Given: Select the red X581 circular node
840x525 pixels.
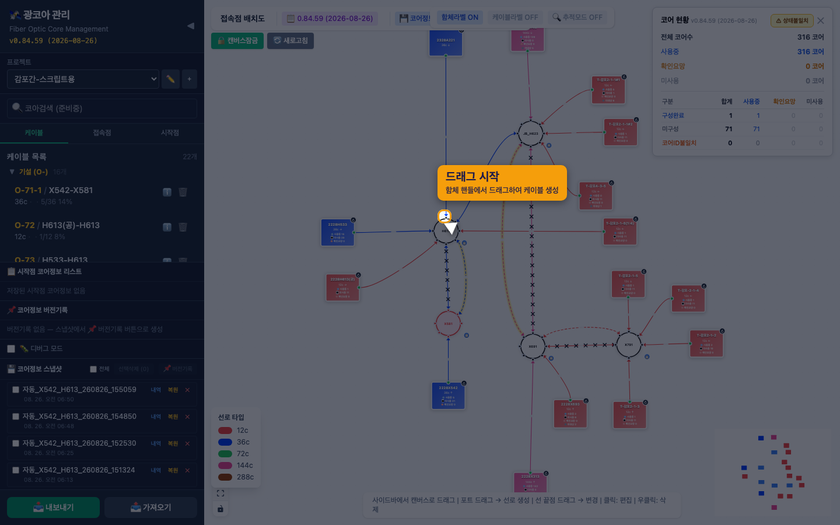Looking at the screenshot, I should pos(448,324).
